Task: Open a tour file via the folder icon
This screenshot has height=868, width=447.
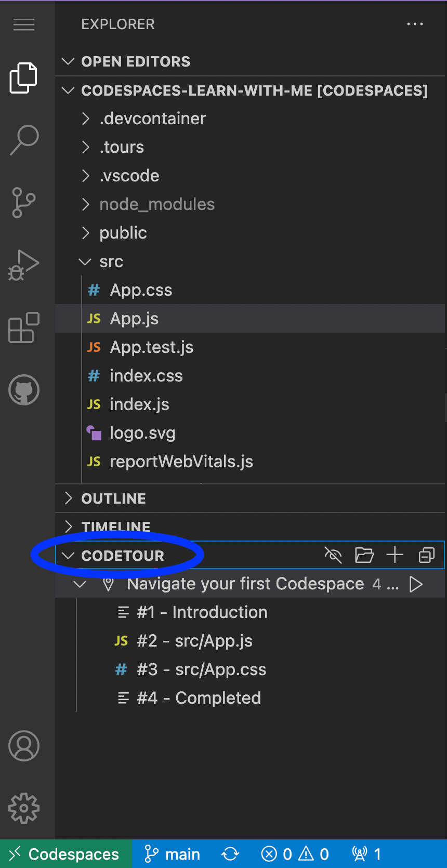Action: point(364,555)
